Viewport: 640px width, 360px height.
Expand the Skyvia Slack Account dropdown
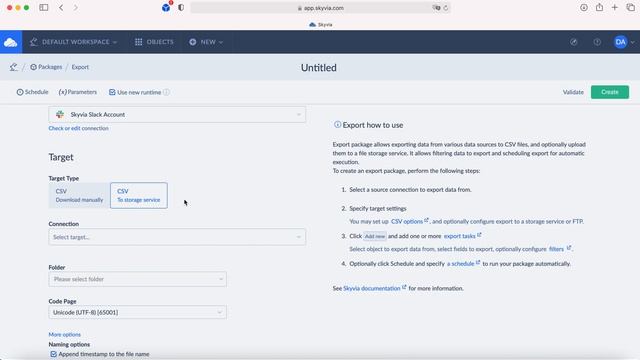pos(177,115)
